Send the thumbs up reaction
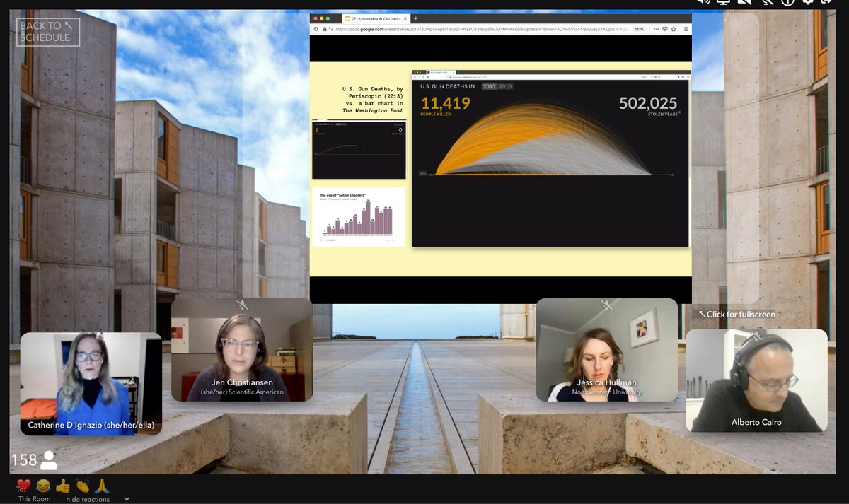 pyautogui.click(x=63, y=486)
